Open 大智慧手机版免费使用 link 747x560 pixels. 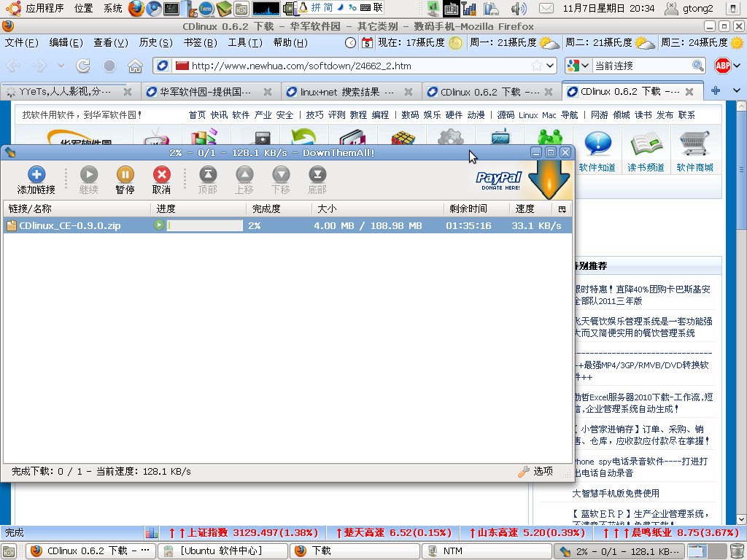[x=616, y=494]
